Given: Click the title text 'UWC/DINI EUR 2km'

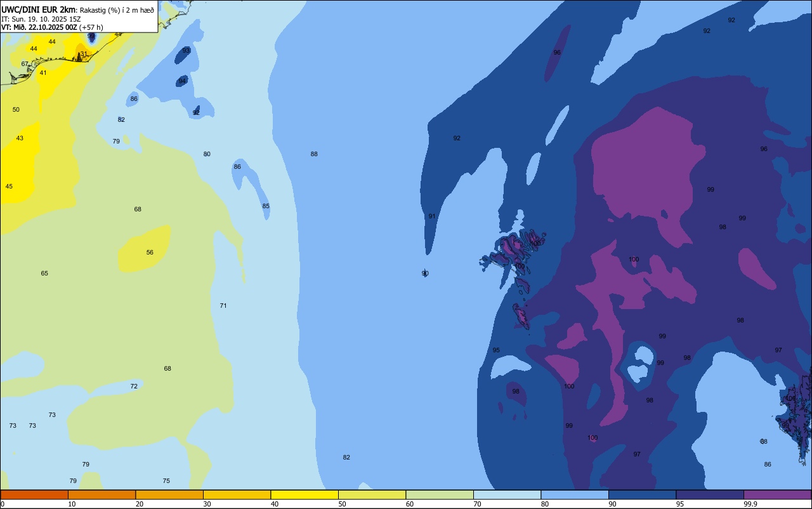Looking at the screenshot, I should point(39,10).
